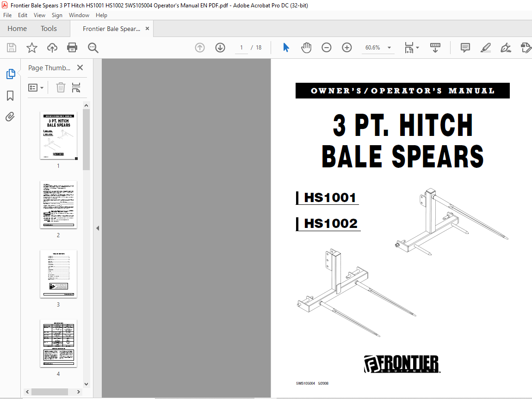Open Page Thumbnails panel icon in sidebar
The width and height of the screenshot is (532, 399).
[11, 74]
